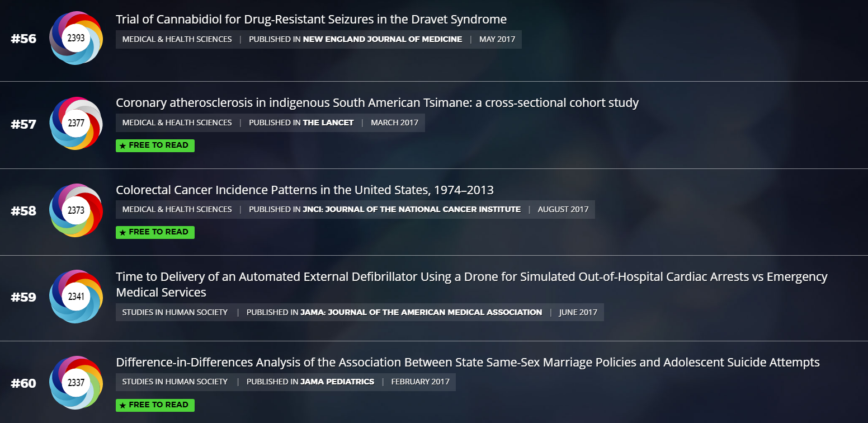Screen dimensions: 868x423
Task: Click the February 2017 publication date
Action: pos(421,382)
